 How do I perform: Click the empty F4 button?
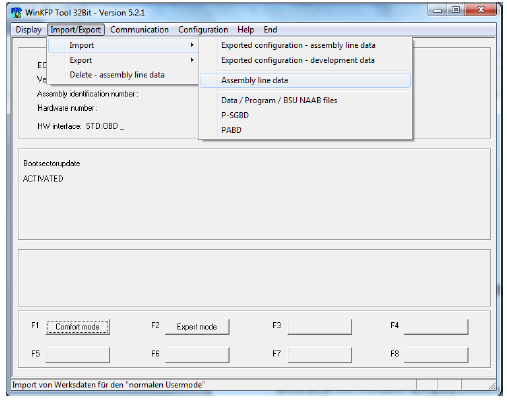tap(436, 327)
